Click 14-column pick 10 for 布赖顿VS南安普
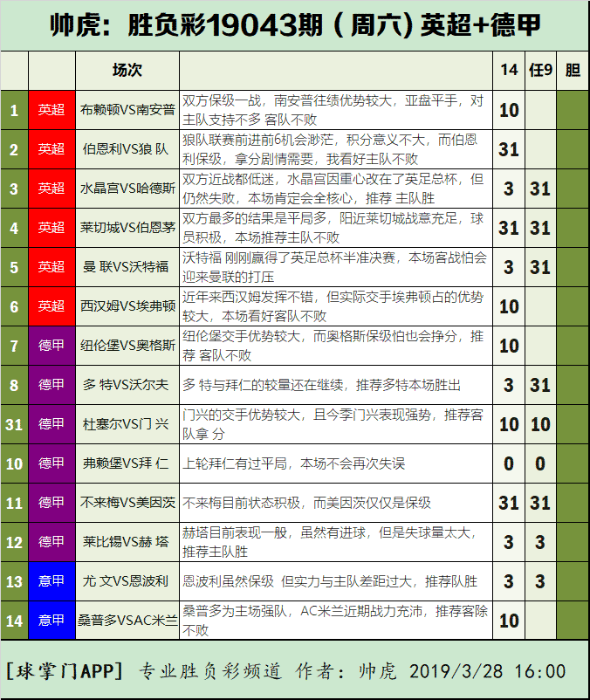This screenshot has width=590, height=700. (509, 110)
